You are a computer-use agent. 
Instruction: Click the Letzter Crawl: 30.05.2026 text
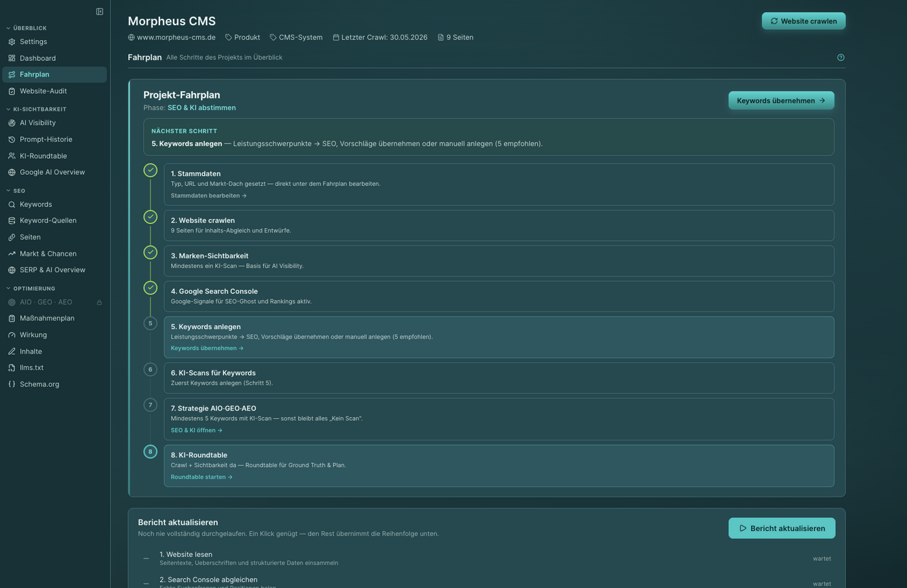click(x=384, y=38)
